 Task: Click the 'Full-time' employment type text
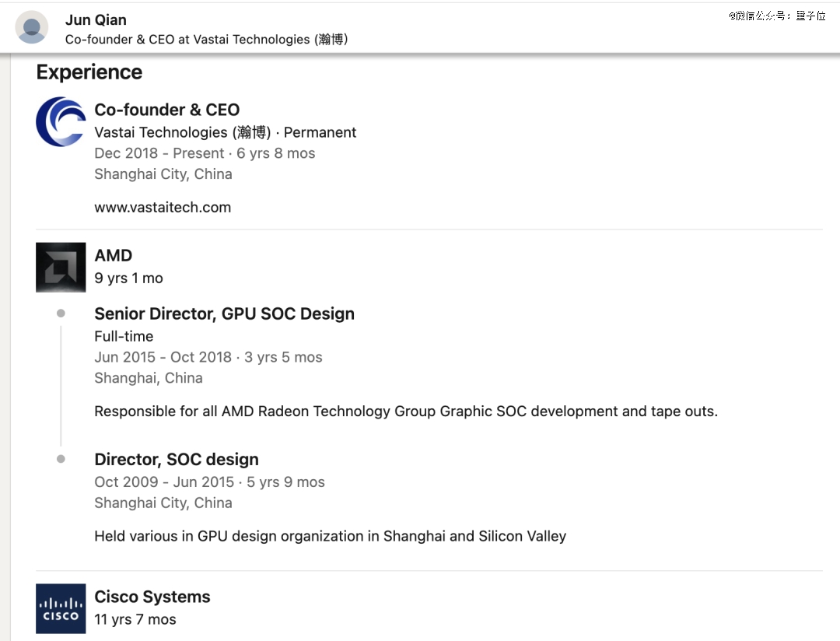click(x=124, y=337)
